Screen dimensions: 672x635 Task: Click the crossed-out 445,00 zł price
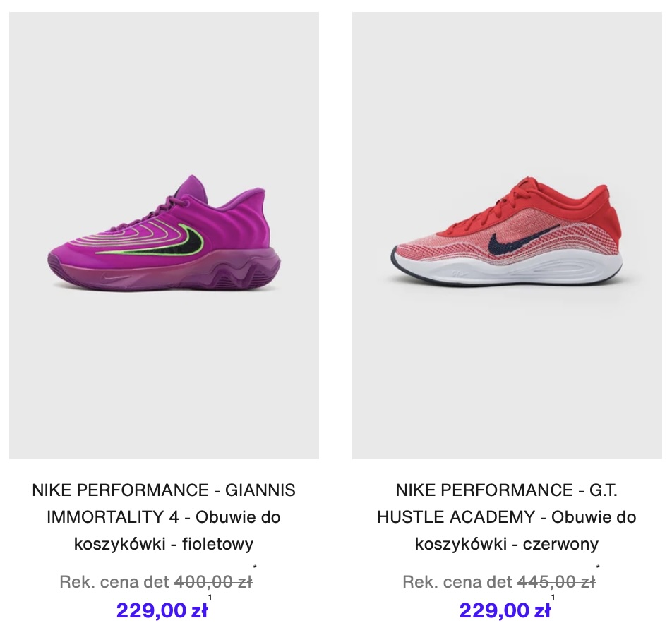556,582
